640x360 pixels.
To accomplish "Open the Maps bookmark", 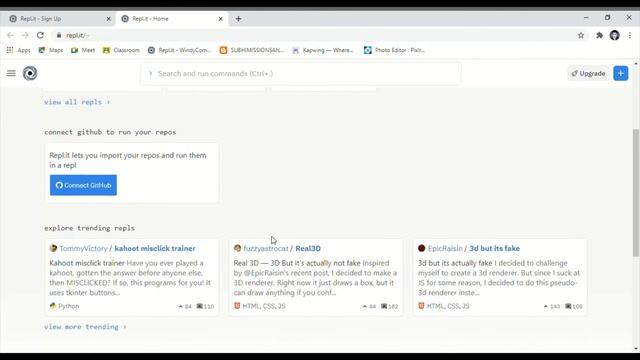I will click(51, 50).
